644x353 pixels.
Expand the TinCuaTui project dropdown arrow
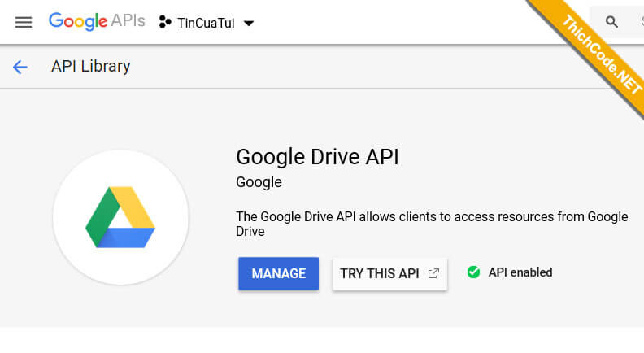(x=249, y=24)
